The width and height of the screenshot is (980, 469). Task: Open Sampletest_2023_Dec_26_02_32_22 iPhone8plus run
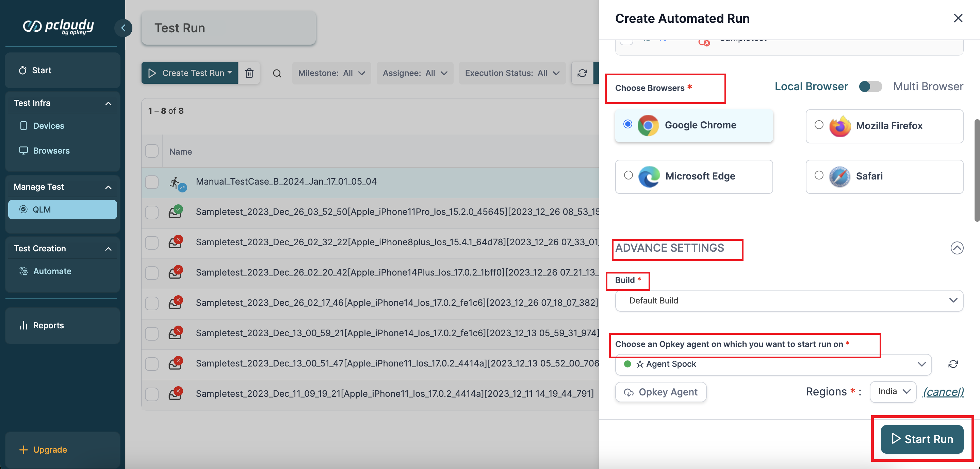397,242
